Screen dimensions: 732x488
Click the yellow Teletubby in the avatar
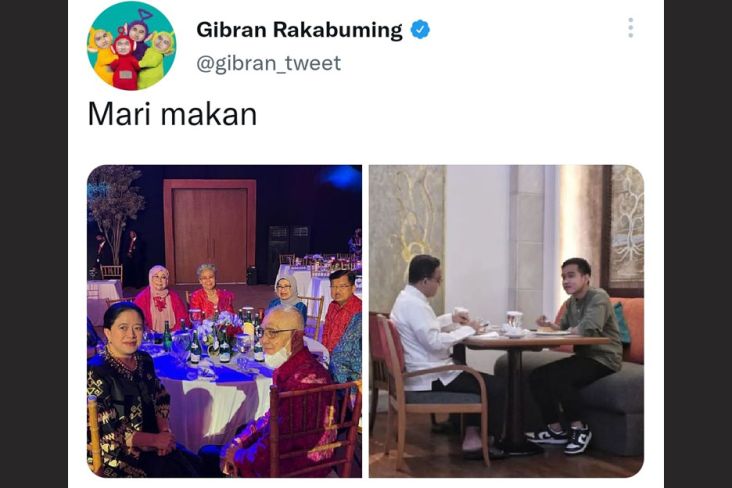point(104,55)
